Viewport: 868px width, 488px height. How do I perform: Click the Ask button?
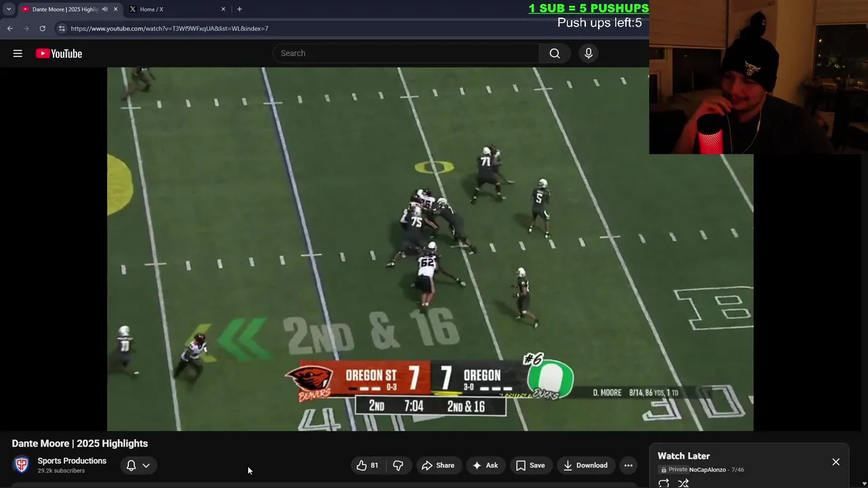coord(486,465)
